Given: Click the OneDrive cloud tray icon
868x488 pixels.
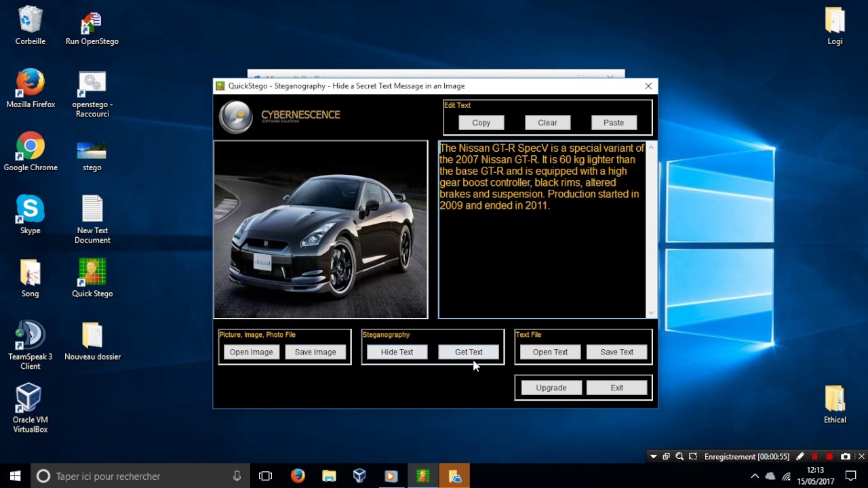Looking at the screenshot, I should (770, 476).
